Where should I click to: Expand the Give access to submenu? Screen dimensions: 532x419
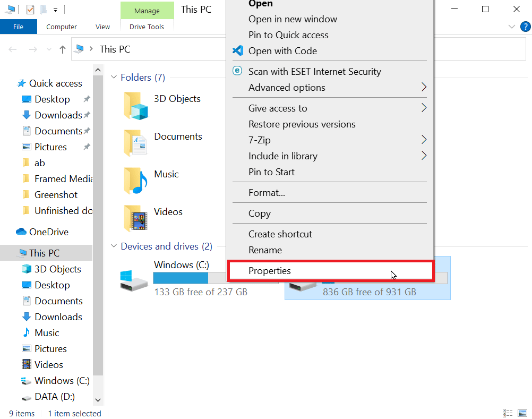tap(329, 108)
